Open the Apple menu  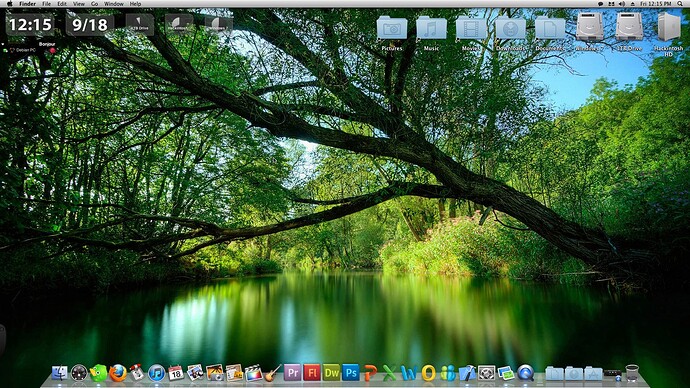click(x=9, y=4)
